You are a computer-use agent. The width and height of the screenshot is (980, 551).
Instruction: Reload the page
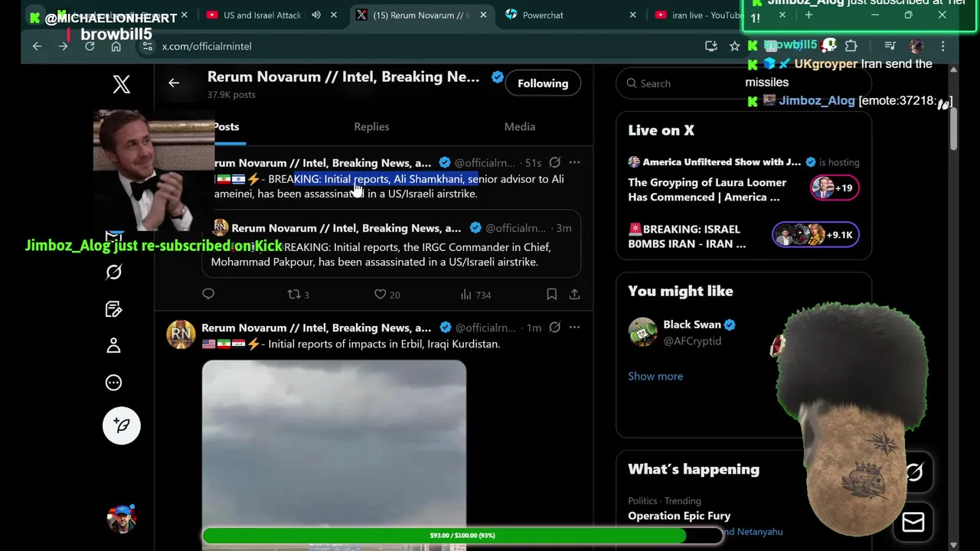[x=90, y=47]
